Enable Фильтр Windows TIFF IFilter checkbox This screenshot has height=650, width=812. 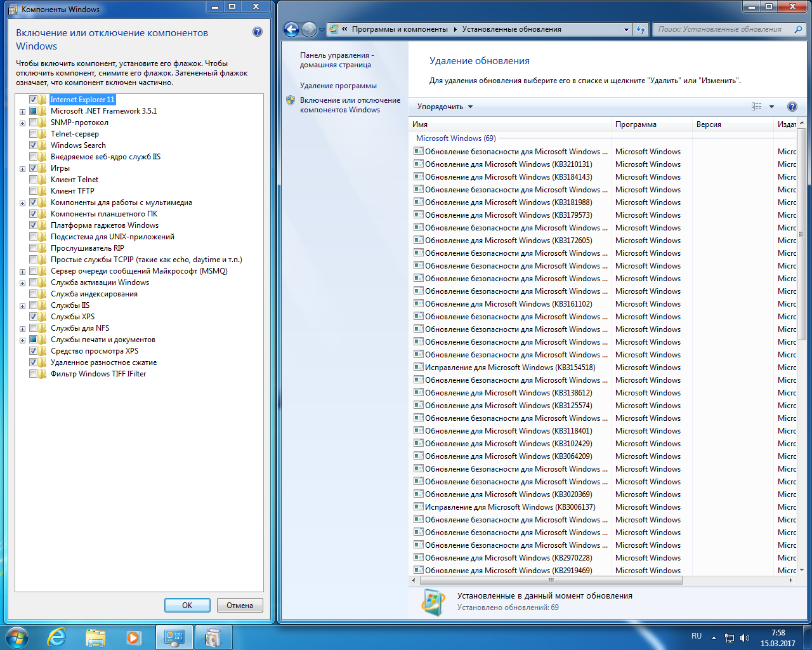pos(33,374)
